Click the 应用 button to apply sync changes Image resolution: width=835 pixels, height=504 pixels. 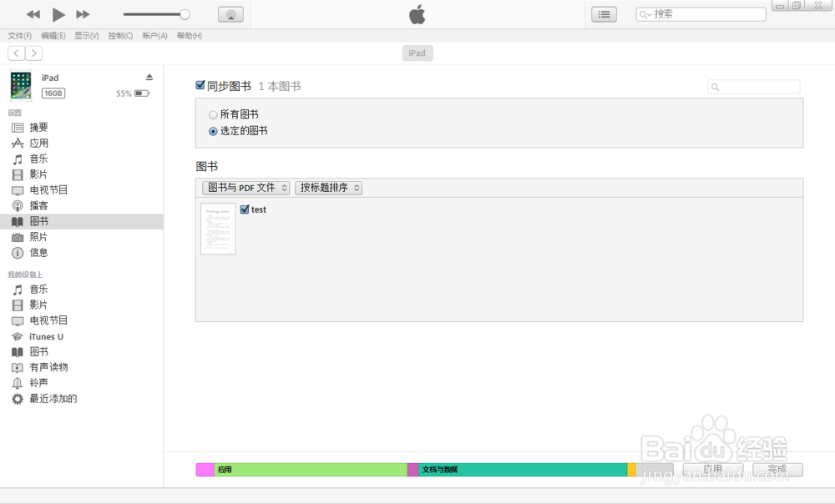(x=713, y=469)
